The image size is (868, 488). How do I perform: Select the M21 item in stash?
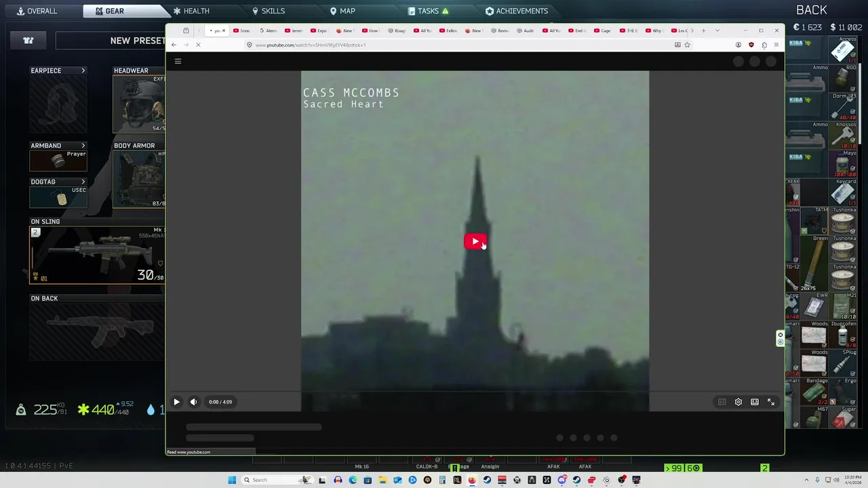pos(843,306)
